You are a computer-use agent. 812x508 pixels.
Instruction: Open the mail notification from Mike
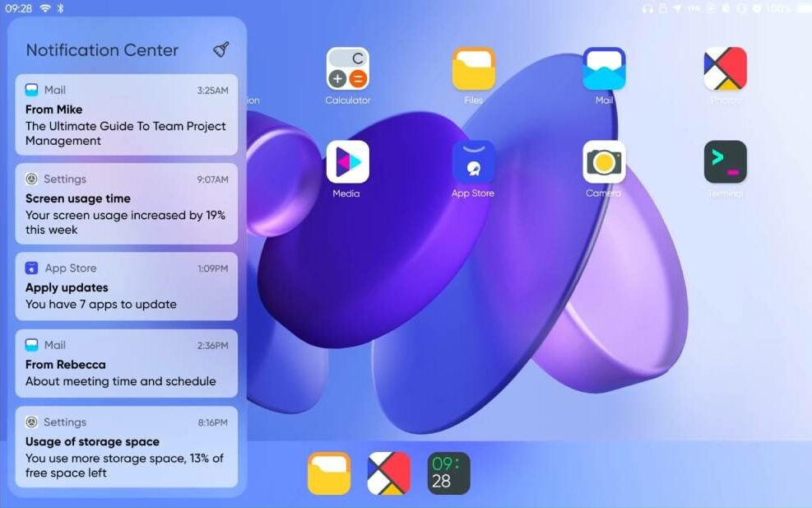126,115
